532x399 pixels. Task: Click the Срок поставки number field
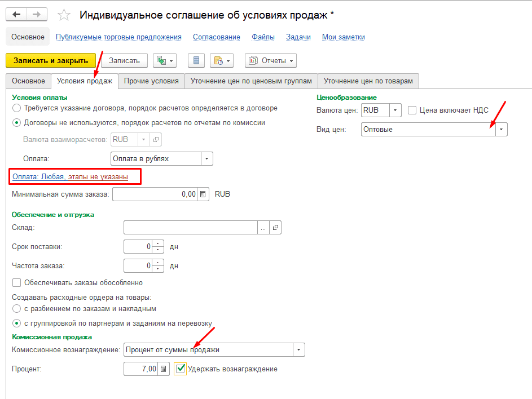pos(138,247)
